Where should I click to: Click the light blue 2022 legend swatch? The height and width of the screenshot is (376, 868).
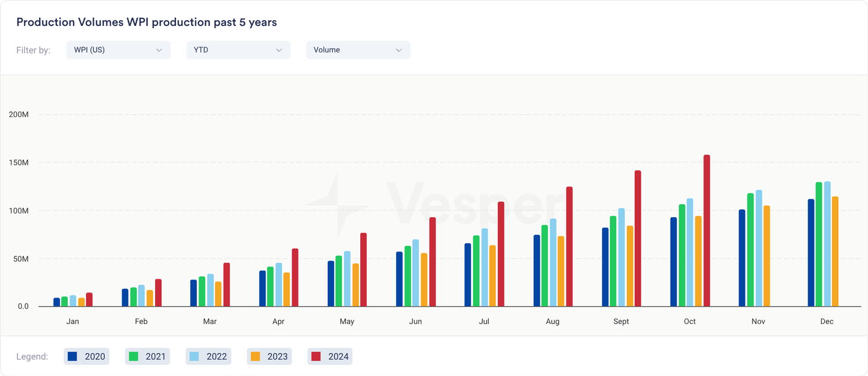coord(194,356)
